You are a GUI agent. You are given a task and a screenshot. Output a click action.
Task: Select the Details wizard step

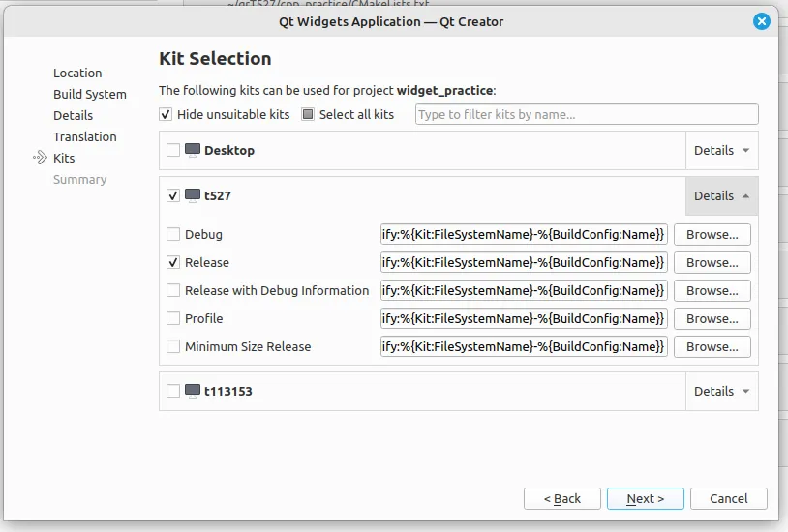point(73,115)
